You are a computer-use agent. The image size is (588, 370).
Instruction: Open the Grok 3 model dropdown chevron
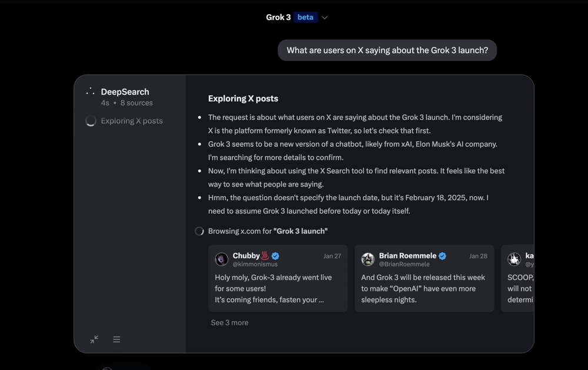coord(325,18)
